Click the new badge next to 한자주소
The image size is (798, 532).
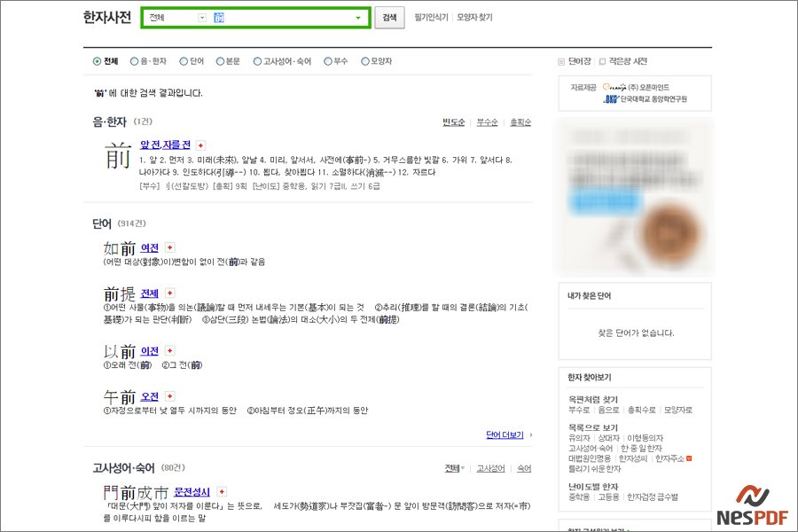(689, 458)
